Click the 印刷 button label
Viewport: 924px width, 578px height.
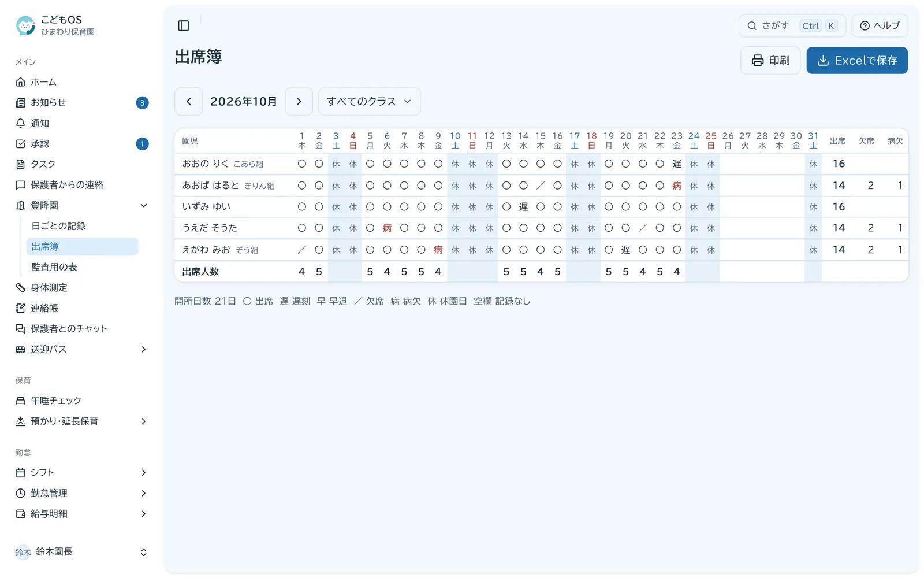pyautogui.click(x=779, y=61)
